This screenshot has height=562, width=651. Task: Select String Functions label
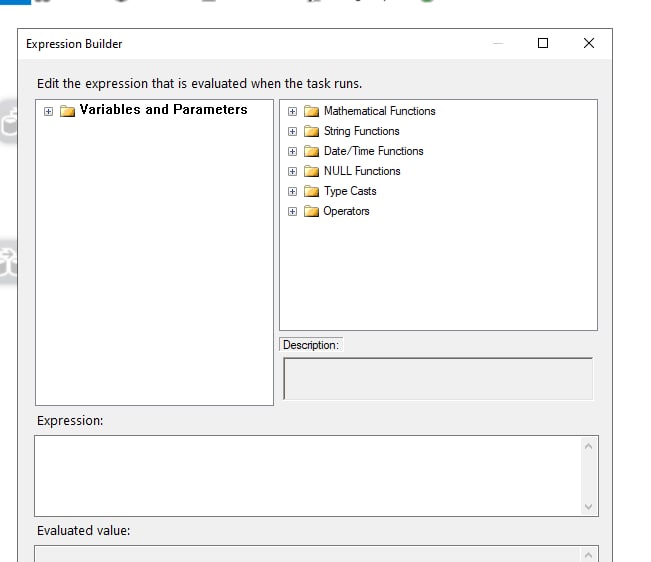click(362, 131)
